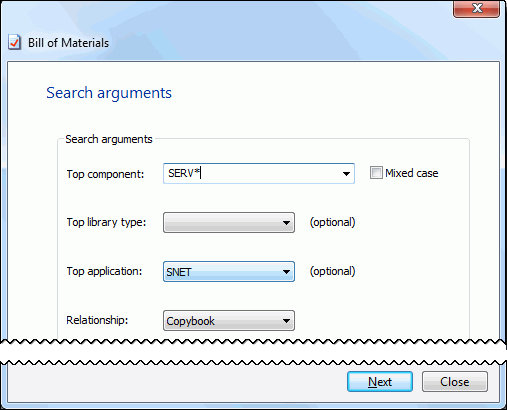Open the Relationship dropdown showing Copybook

[x=229, y=321]
